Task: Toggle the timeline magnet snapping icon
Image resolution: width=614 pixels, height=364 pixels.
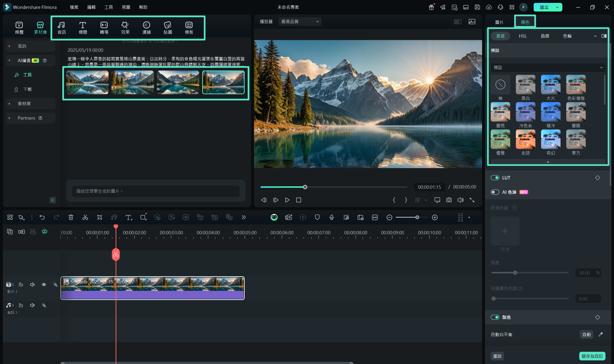Action: (x=44, y=231)
